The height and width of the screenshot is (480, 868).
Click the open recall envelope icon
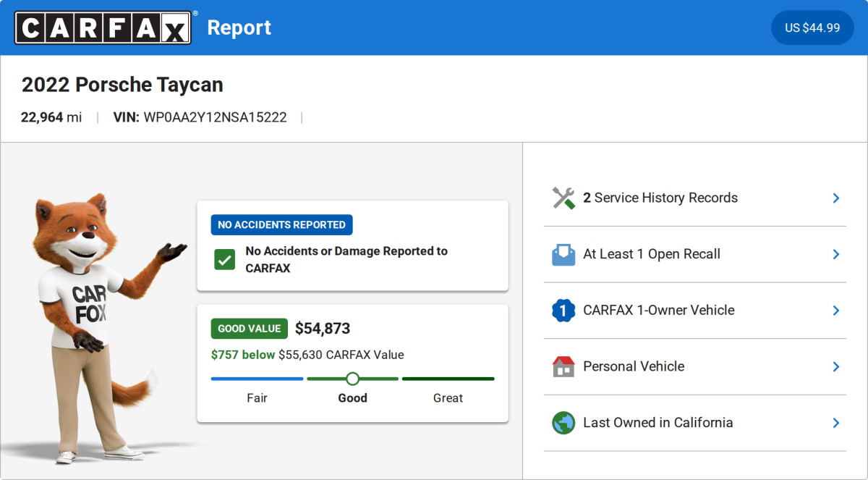(563, 254)
